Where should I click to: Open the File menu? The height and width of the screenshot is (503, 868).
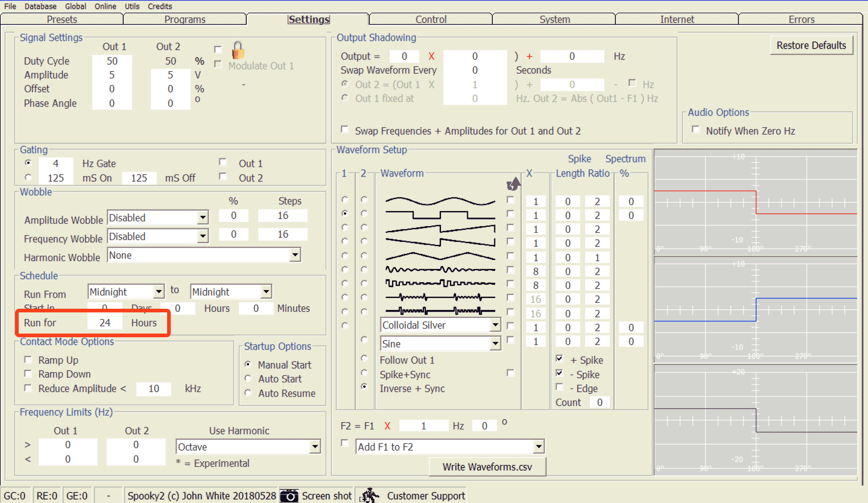tap(10, 6)
